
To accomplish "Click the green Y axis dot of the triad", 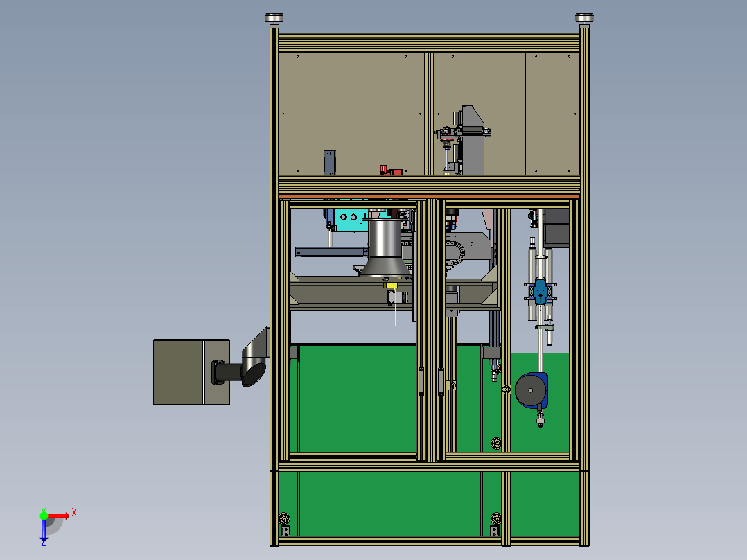I will (x=44, y=515).
